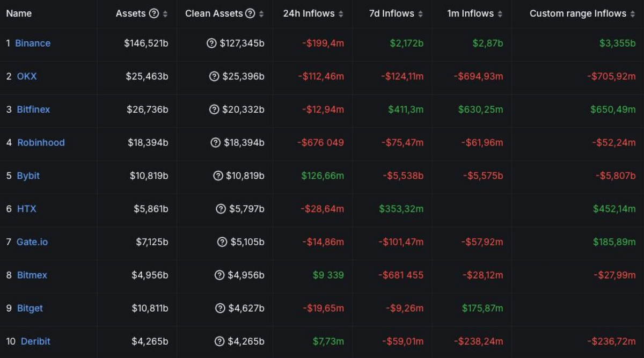This screenshot has width=644, height=358.
Task: Click HTX's Assets value $5,861b
Action: point(151,209)
